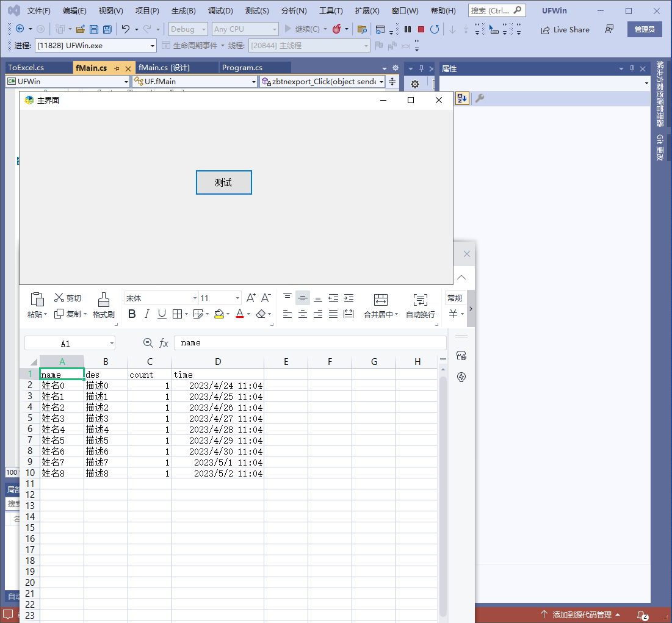Screen dimensions: 672x623
Task: Click the fill color bucket icon
Action: pos(219,314)
